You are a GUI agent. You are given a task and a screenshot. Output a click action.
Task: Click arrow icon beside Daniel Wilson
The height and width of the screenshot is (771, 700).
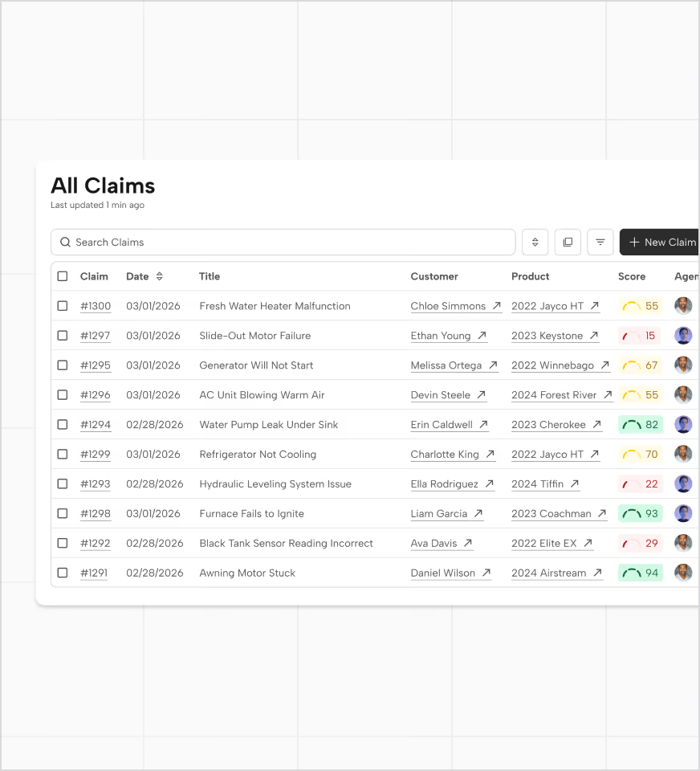[486, 573]
